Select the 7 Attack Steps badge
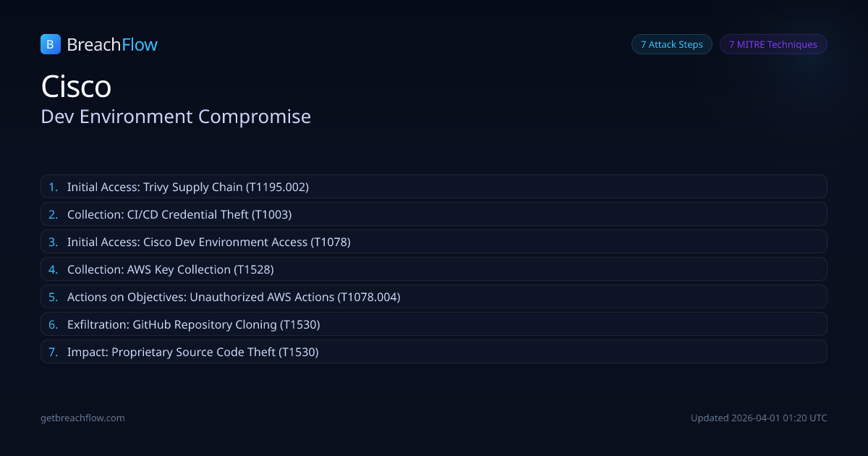 [671, 44]
